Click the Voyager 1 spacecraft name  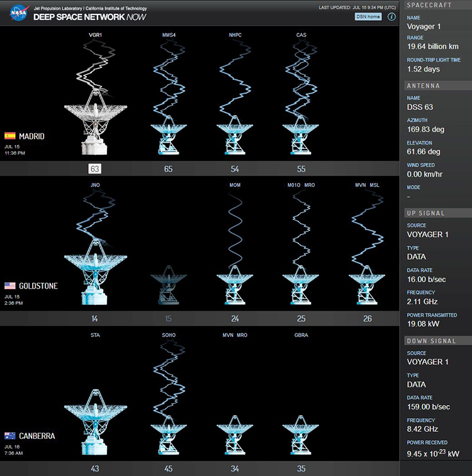[x=424, y=26]
